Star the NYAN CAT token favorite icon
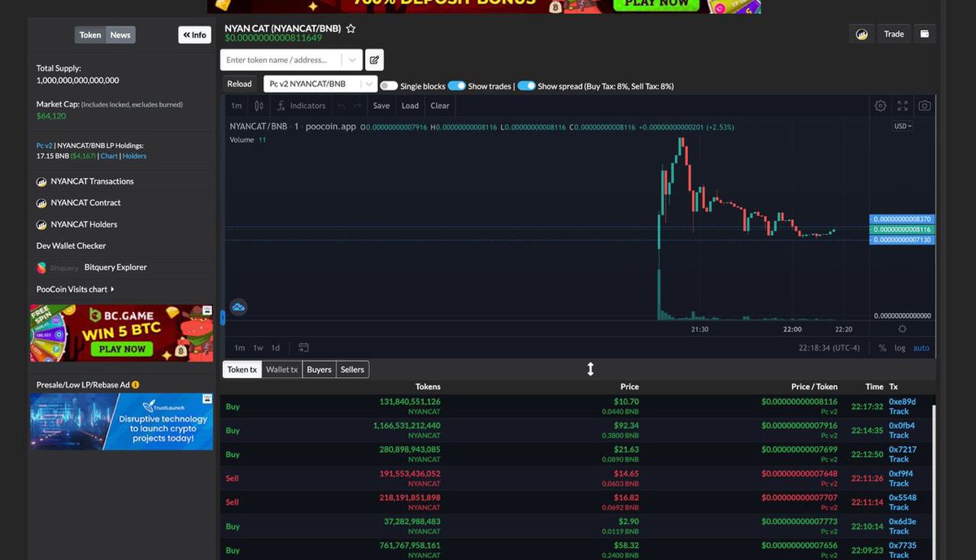This screenshot has height=560, width=976. (x=351, y=28)
